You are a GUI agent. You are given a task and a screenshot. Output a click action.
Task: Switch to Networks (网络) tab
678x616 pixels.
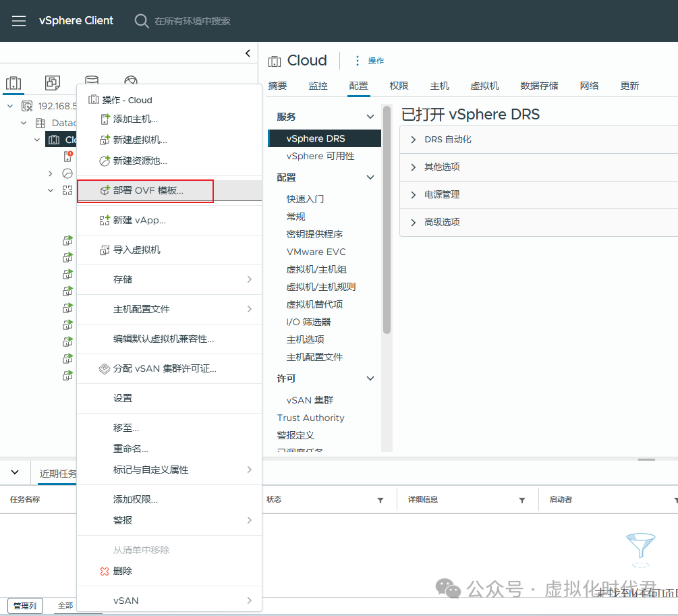[590, 86]
